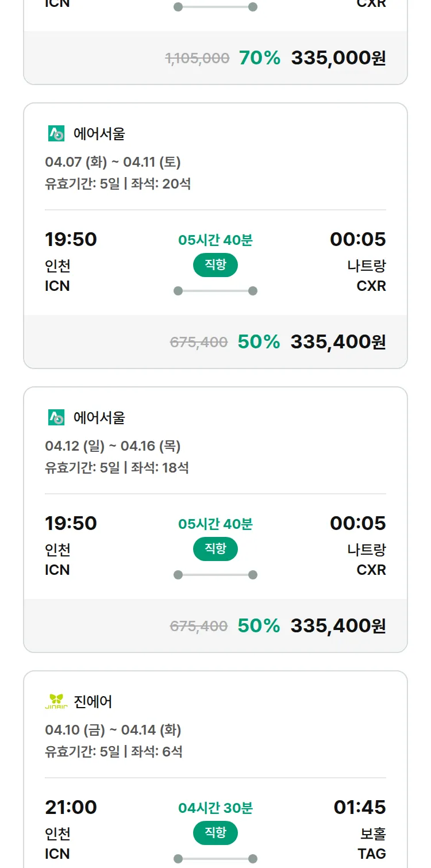Click the 70% discount label
Screen dimensions: 431x868
[260, 58]
